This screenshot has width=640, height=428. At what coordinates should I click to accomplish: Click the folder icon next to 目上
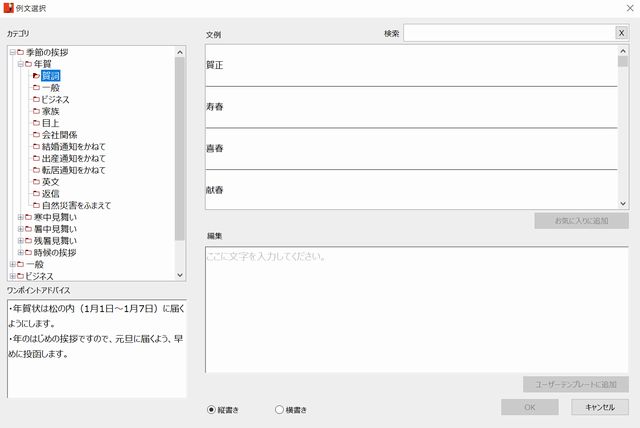[36, 123]
